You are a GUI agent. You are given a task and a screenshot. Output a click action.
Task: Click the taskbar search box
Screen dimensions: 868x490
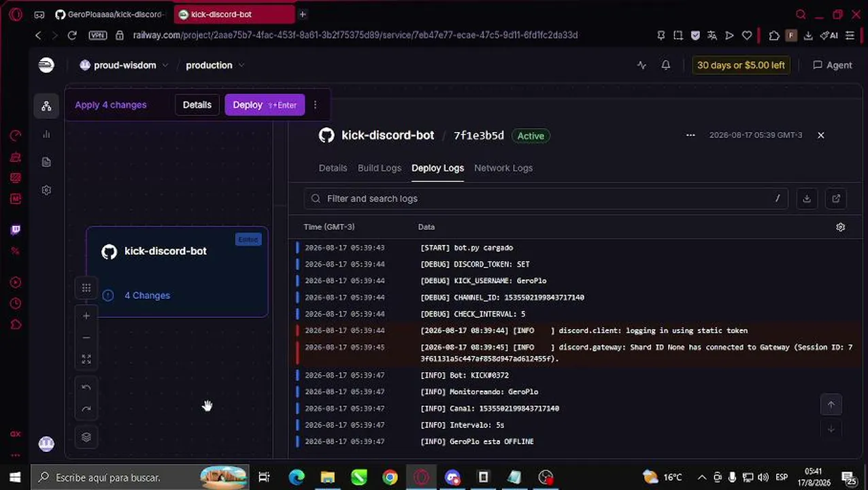coord(140,477)
